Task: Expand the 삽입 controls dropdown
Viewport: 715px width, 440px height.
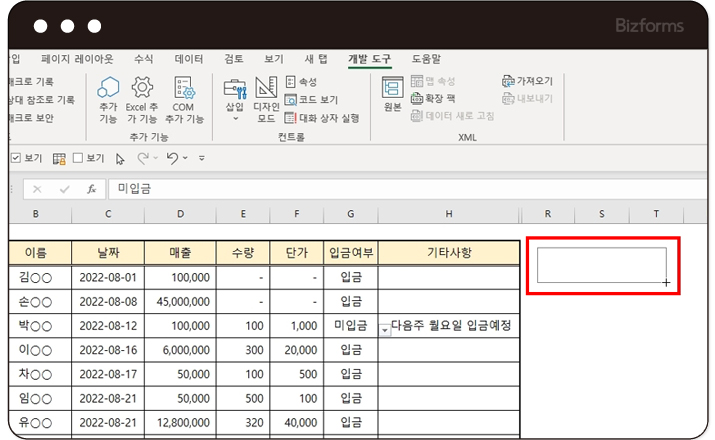Action: [x=235, y=119]
